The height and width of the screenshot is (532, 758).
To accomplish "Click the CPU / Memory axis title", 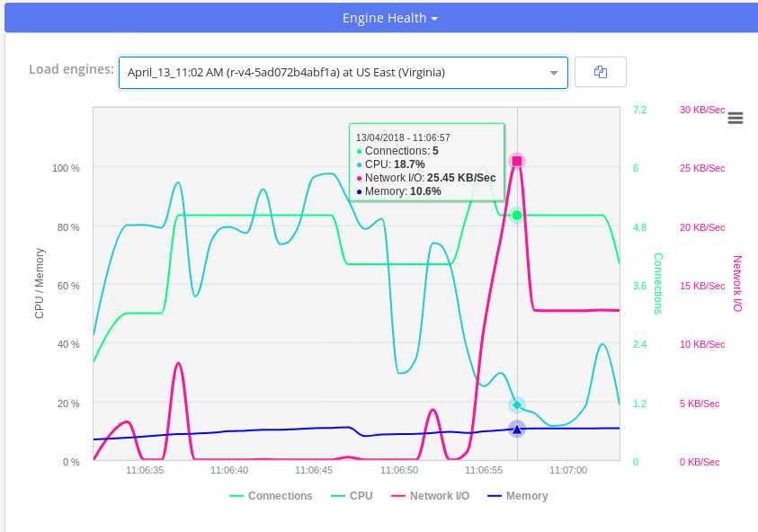I will [39, 284].
